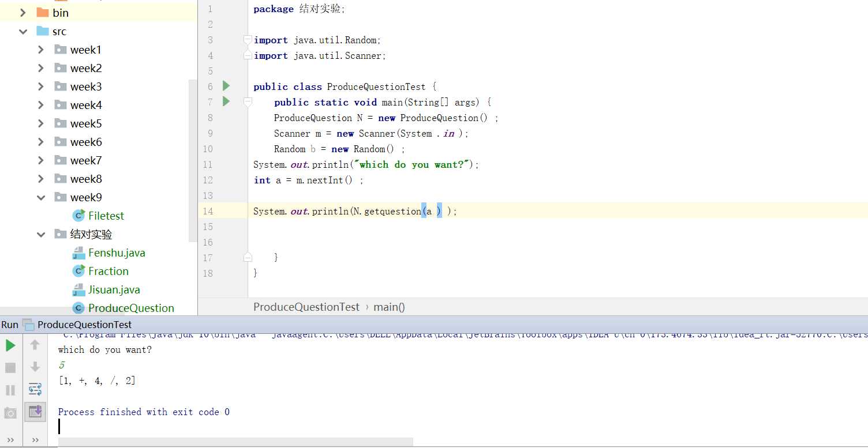Expand the week2 folder
This screenshot has height=448, width=868.
[x=40, y=68]
